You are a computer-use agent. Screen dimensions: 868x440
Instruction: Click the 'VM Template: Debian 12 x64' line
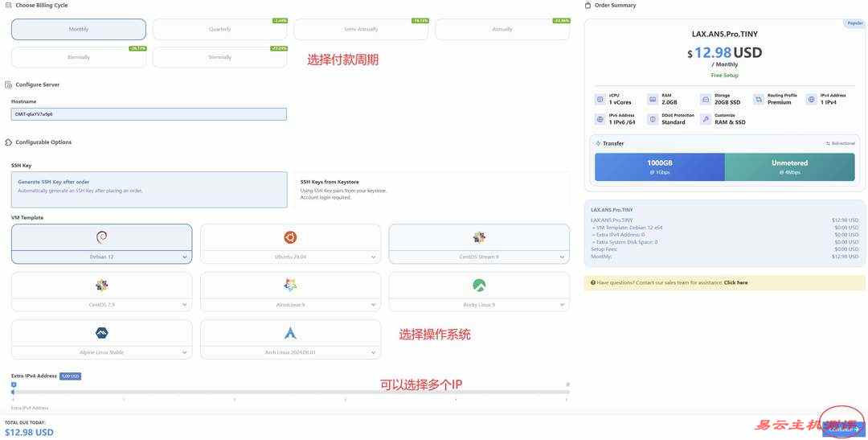point(627,227)
